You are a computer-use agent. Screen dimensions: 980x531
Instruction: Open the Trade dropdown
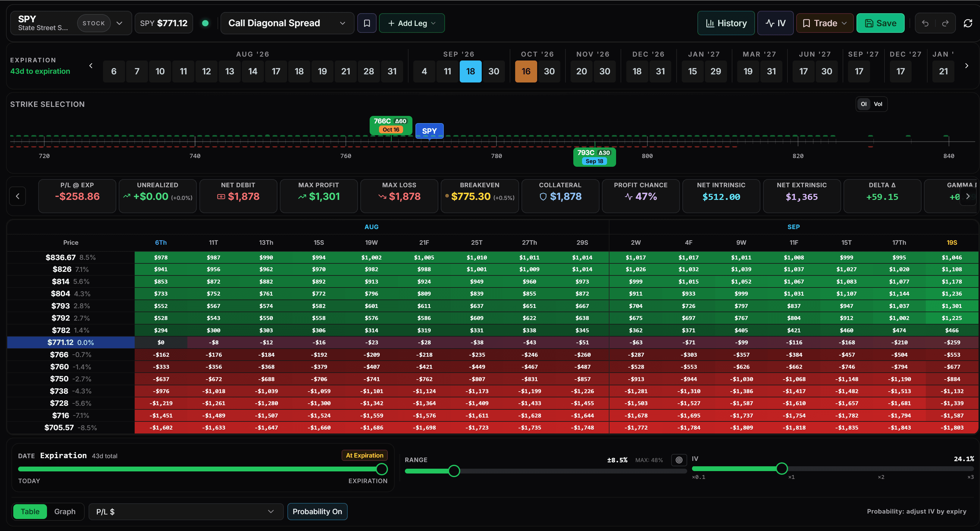pyautogui.click(x=825, y=23)
